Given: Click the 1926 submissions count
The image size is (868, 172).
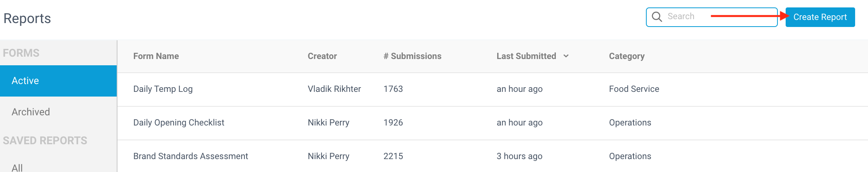Looking at the screenshot, I should point(393,123).
